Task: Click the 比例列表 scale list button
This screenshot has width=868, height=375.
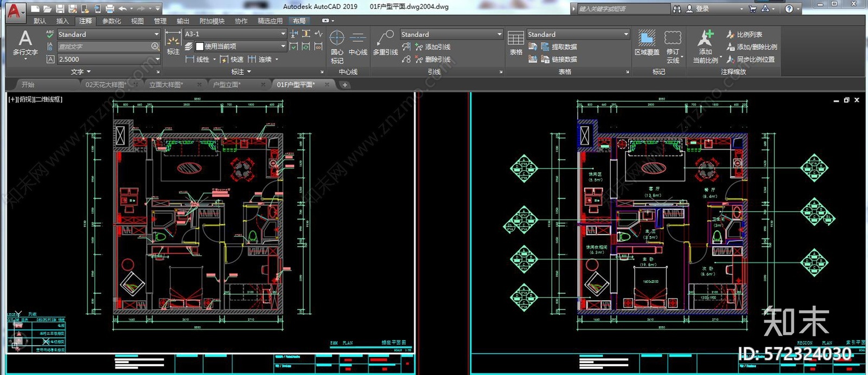Action: pos(749,34)
